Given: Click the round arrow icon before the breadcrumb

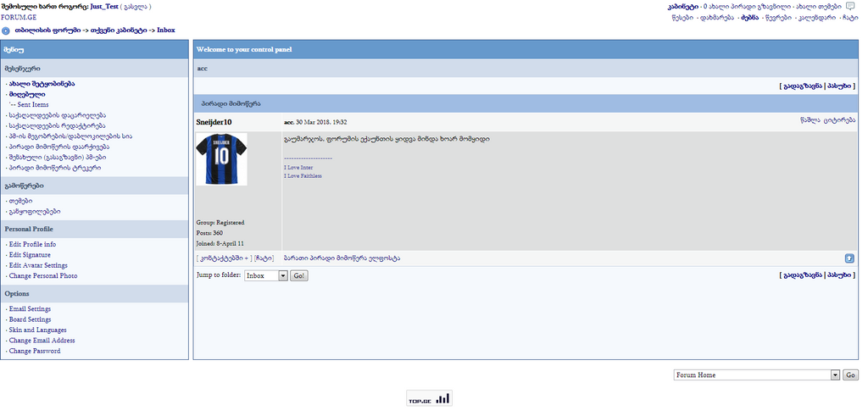Looking at the screenshot, I should [6, 31].
